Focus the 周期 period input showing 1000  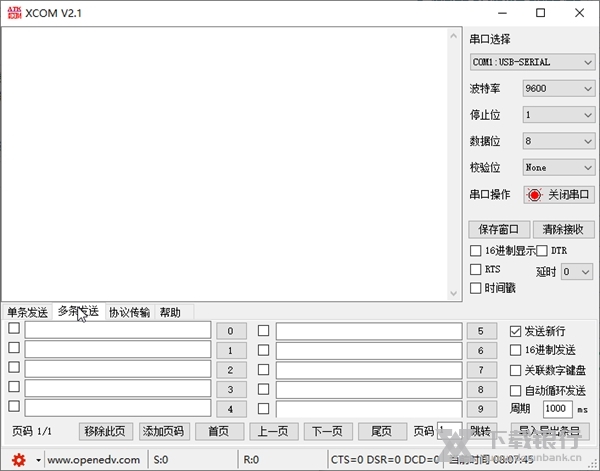[x=557, y=409]
